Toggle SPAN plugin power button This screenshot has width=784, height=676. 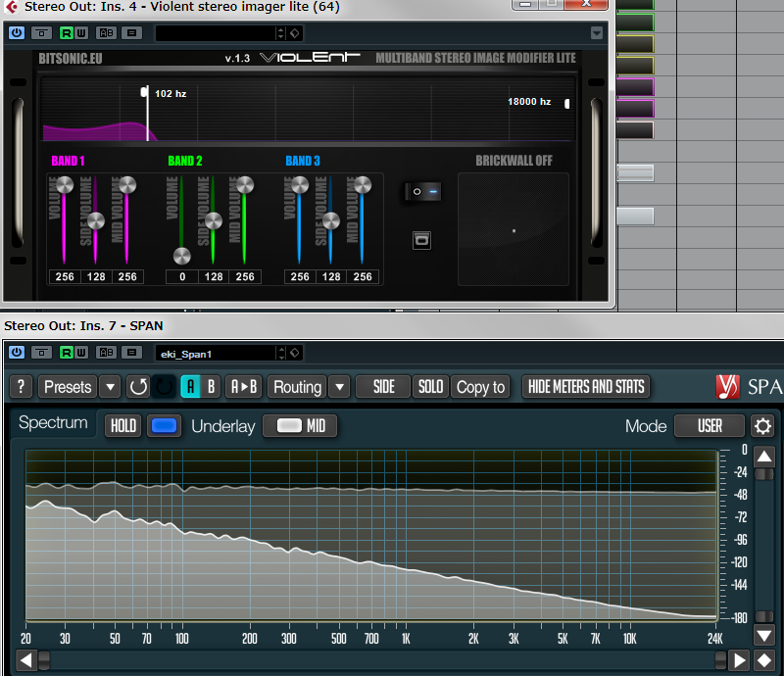pyautogui.click(x=17, y=353)
